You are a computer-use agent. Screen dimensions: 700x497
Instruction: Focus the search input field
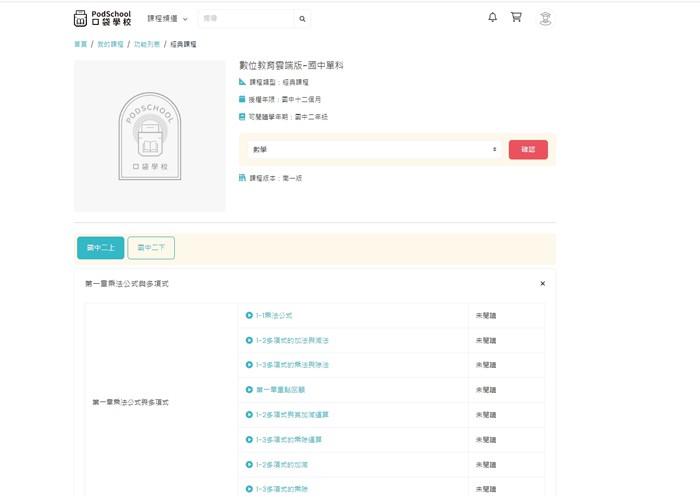click(x=246, y=19)
